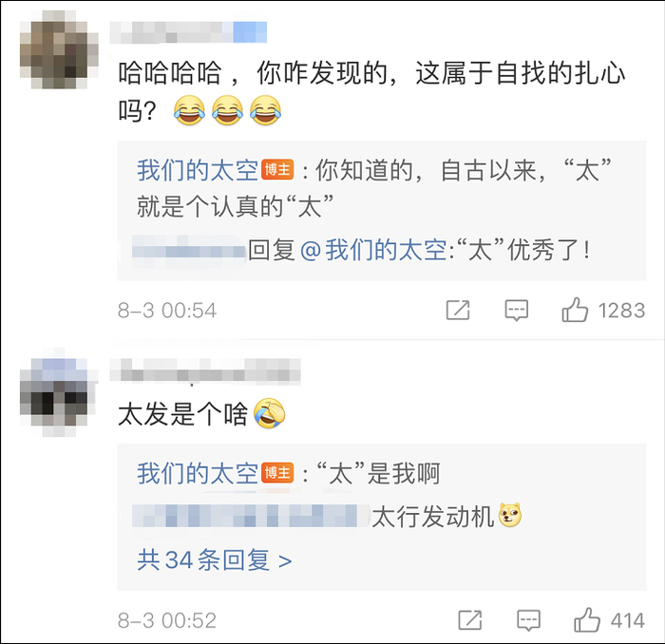Reply to the 00:54 comment
Screen dimensions: 665x644
516,311
